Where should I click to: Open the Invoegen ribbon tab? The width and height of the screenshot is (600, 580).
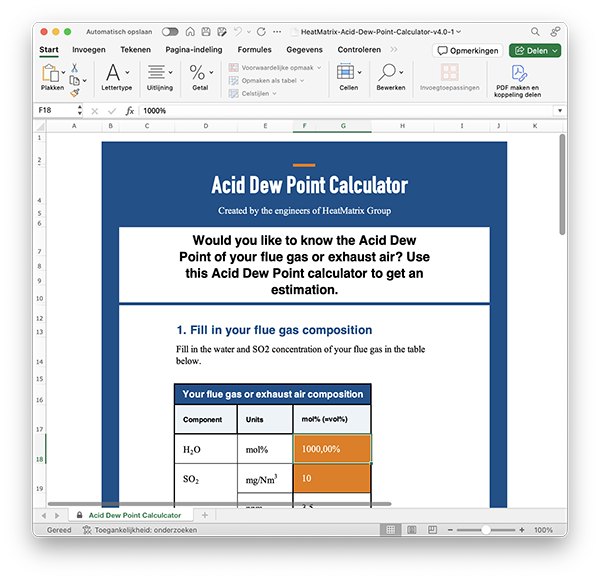coord(89,50)
